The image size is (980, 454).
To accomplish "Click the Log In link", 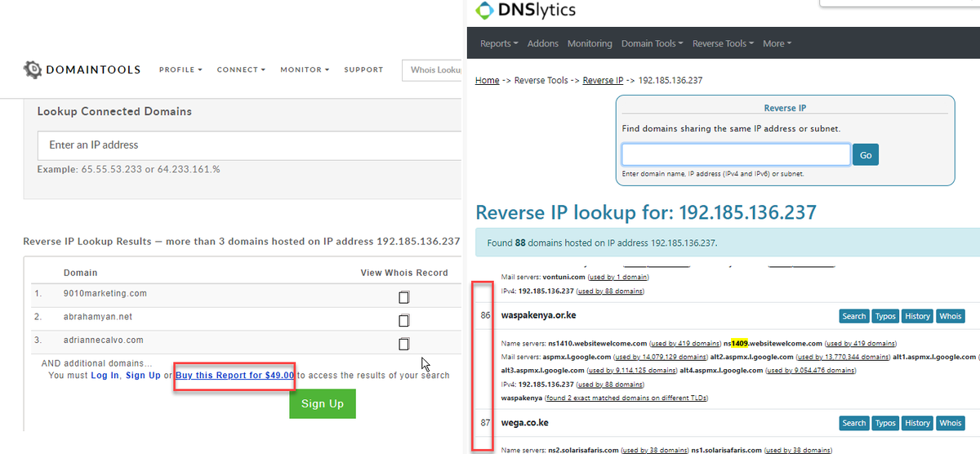I will coord(105,376).
